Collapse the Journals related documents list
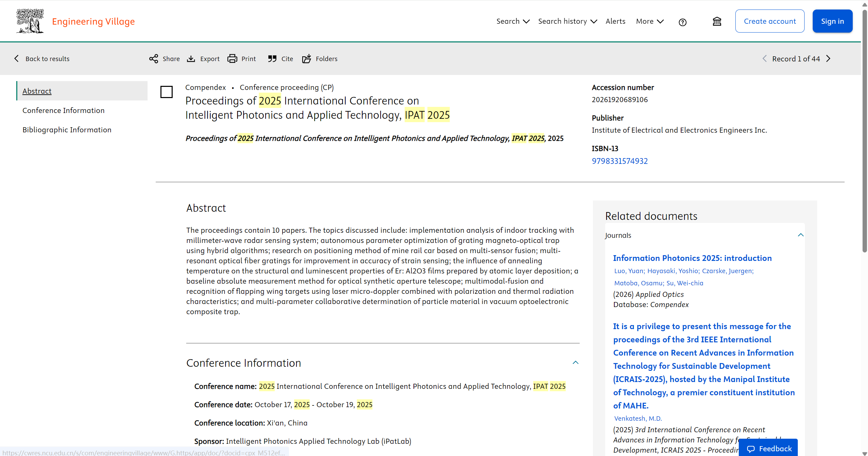The width and height of the screenshot is (868, 456). [x=801, y=235]
